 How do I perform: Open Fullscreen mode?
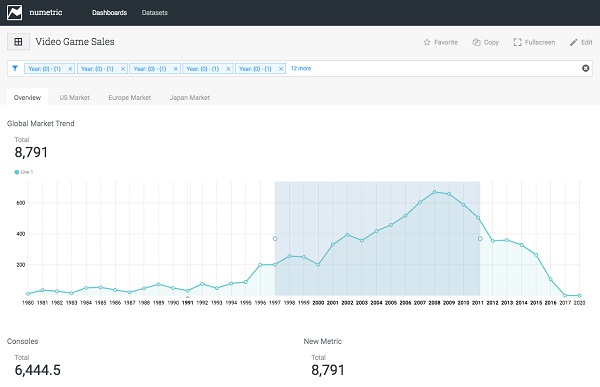tap(534, 42)
